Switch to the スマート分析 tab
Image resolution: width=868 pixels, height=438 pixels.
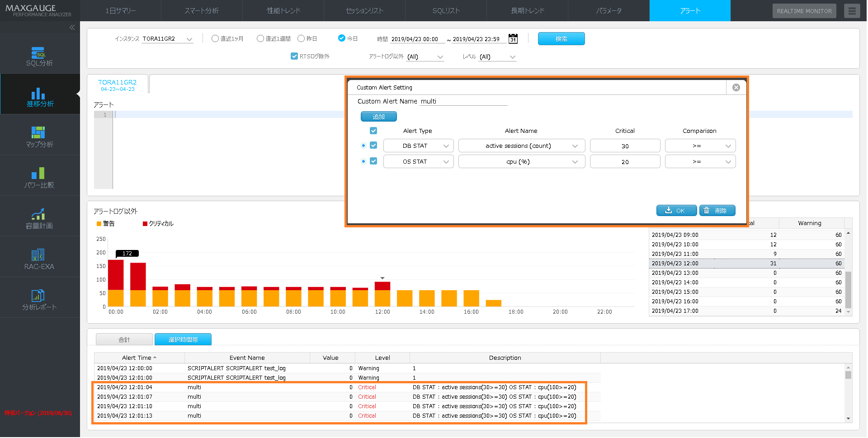point(202,11)
